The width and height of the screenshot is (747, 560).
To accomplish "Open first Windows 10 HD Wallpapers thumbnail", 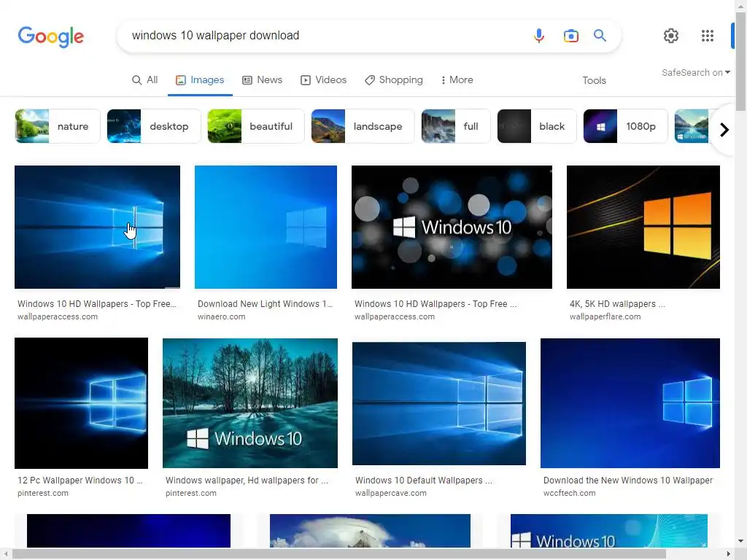I will 97,227.
